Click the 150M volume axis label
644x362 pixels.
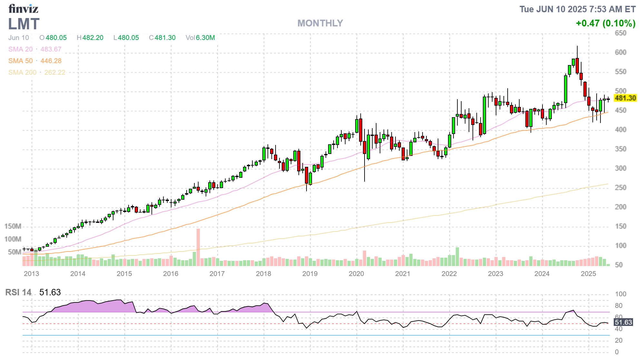click(13, 226)
